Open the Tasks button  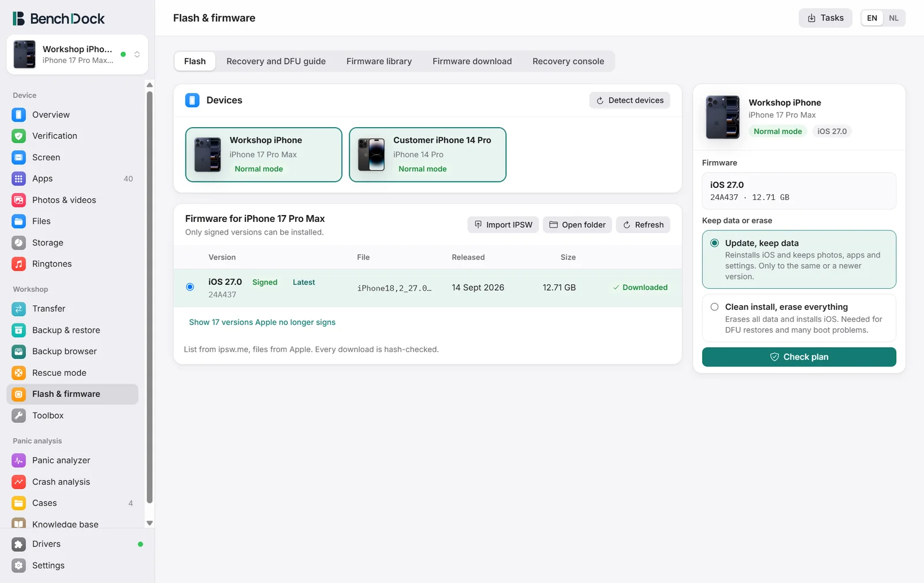click(x=825, y=18)
